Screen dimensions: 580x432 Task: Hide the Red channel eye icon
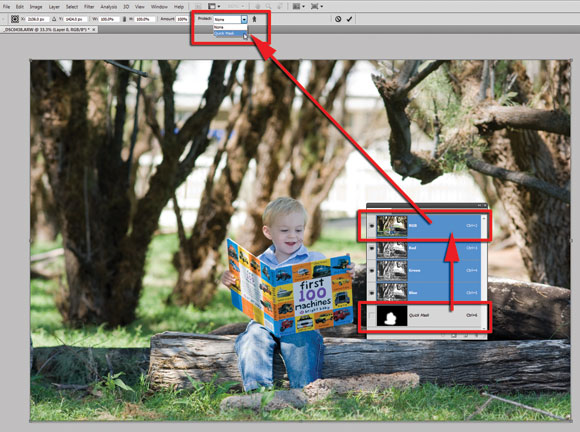tap(371, 248)
